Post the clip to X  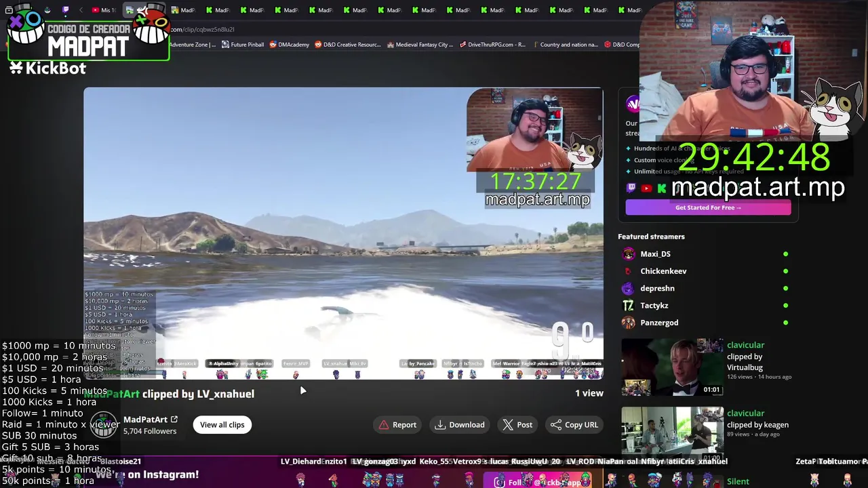517,425
